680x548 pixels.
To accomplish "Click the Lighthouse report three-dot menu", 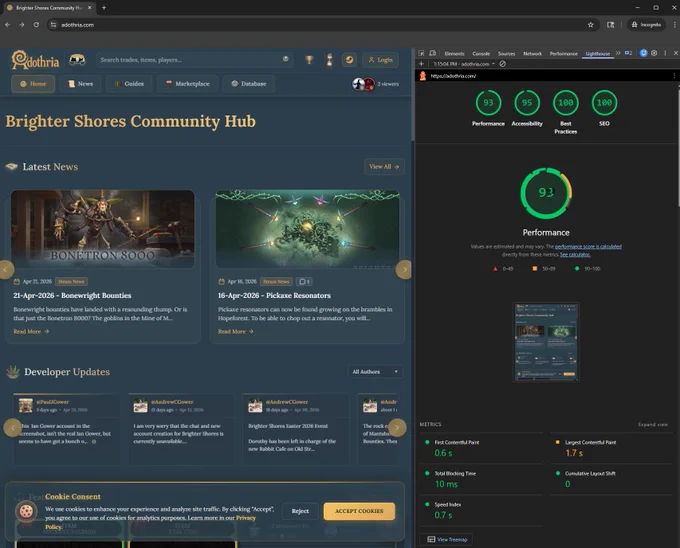I will (674, 76).
